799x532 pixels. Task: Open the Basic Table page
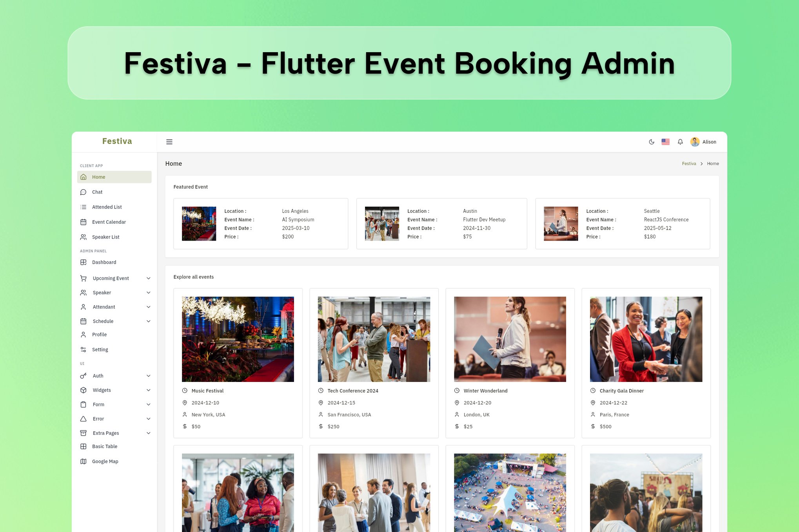(x=104, y=447)
